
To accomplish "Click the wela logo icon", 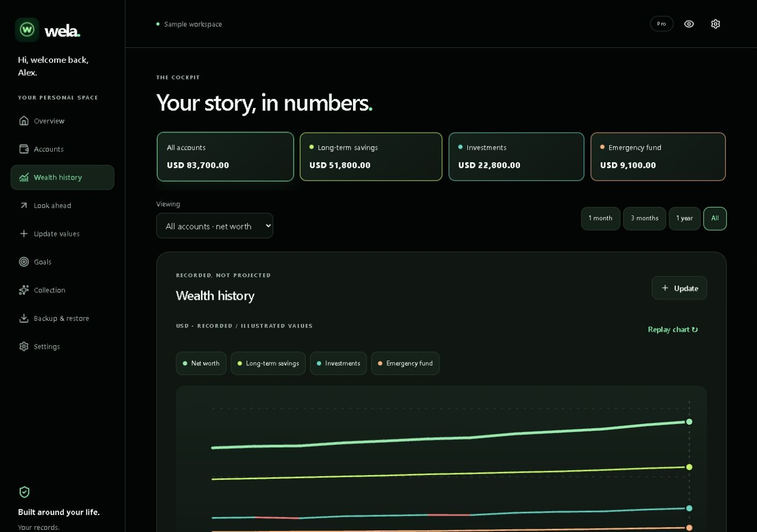I will [27, 30].
